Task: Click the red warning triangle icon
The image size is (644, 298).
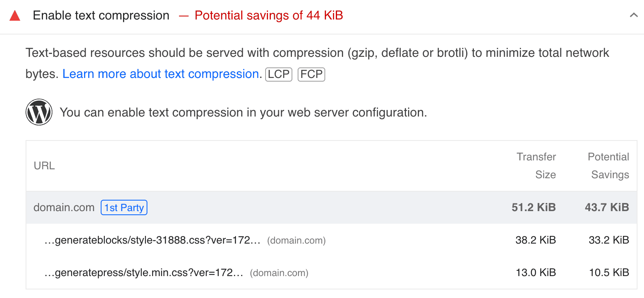Action: pos(15,16)
